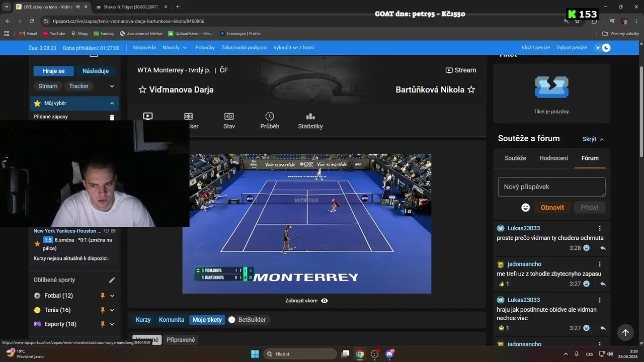Focus the Nový příspěvek text field
Screen dimensions: 644x362
pos(551,187)
